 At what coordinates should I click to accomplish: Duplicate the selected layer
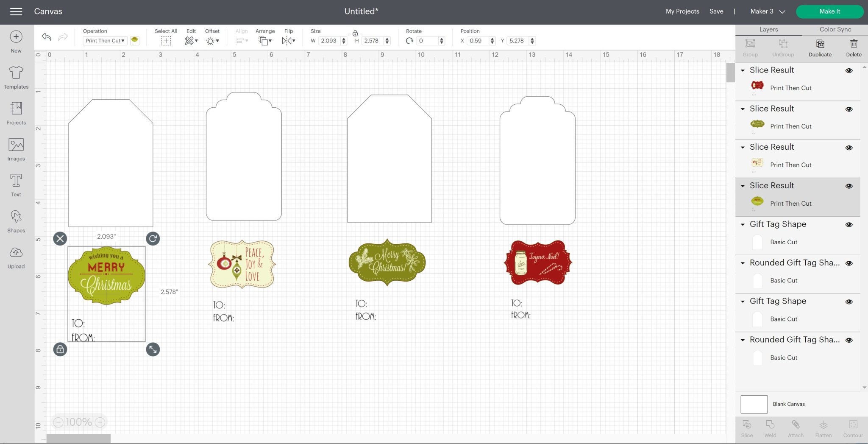820,47
